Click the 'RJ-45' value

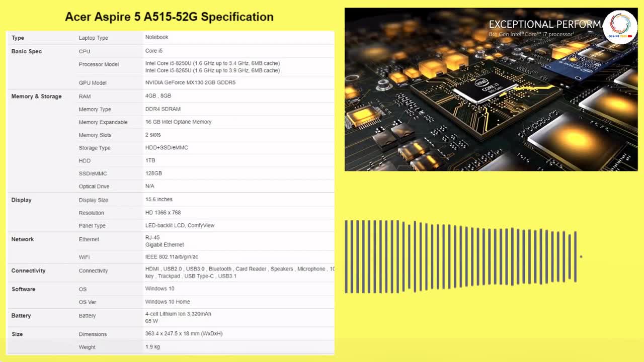(x=152, y=237)
